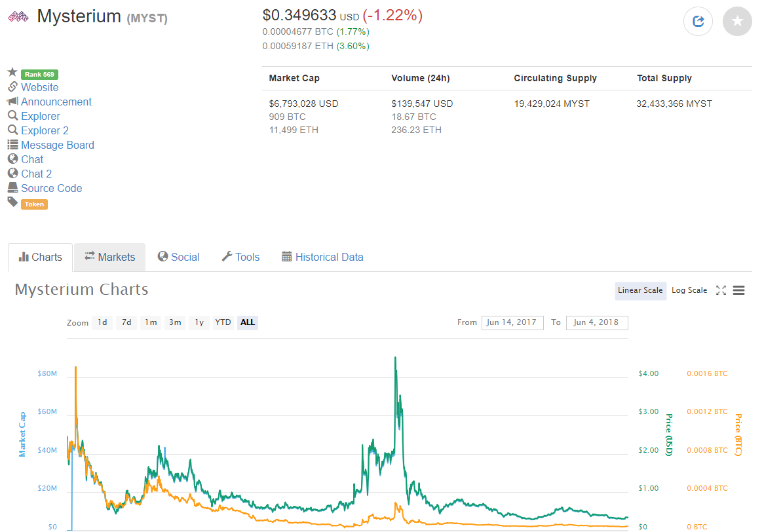Set chart zoom to 3m

tap(175, 322)
